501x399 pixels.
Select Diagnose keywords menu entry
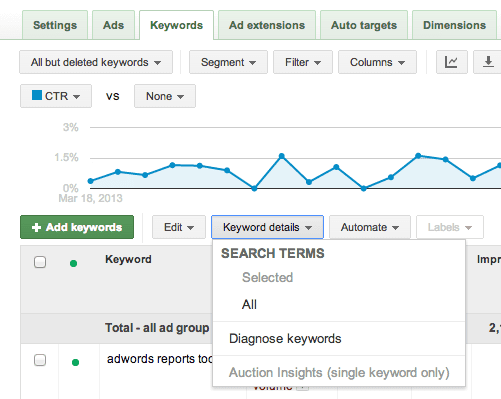tap(285, 339)
